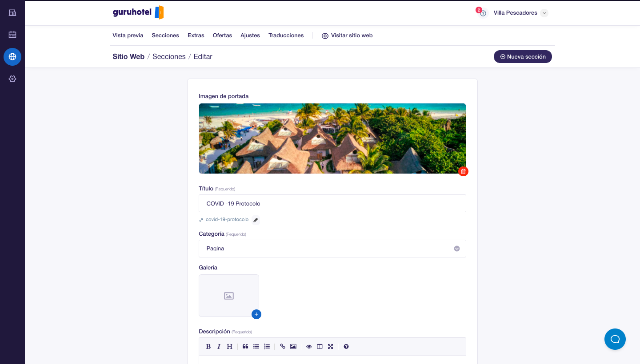Click the eye icon beside Visitar sitio web
This screenshot has width=640, height=364.
(x=325, y=36)
